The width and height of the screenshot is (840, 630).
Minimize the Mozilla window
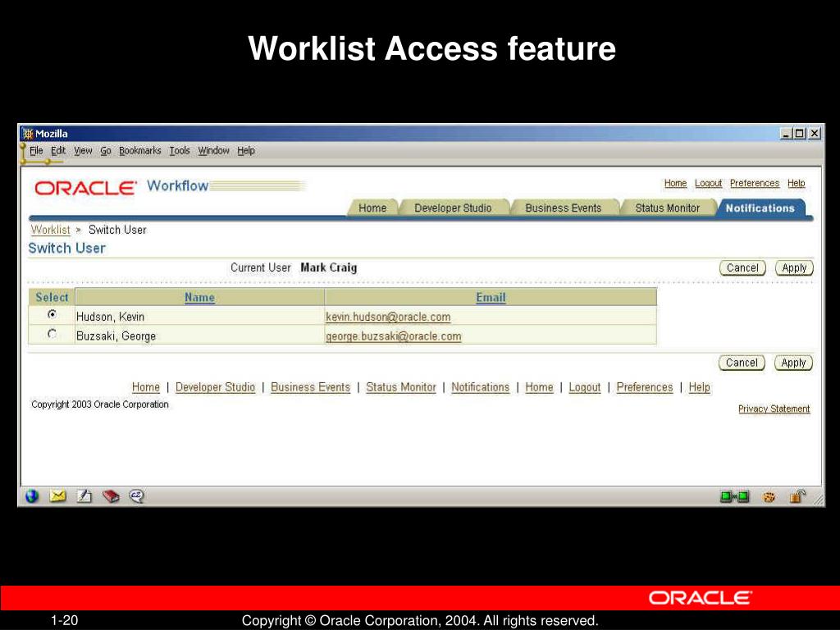(785, 134)
